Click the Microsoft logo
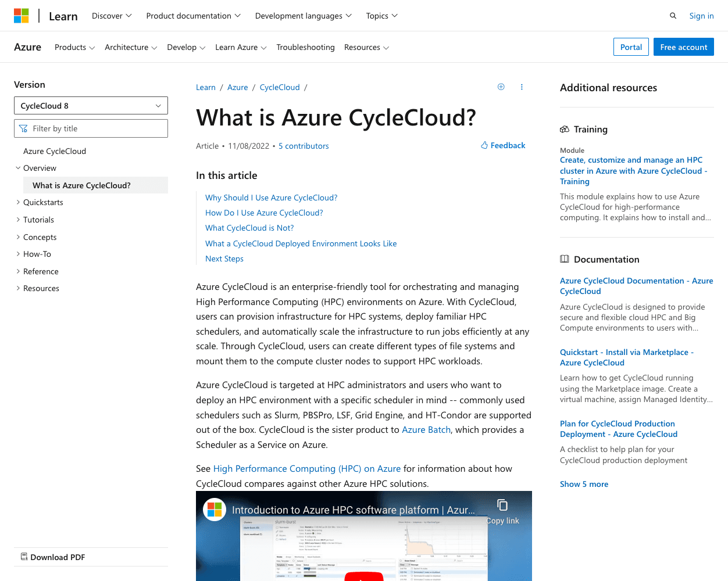 pyautogui.click(x=22, y=16)
